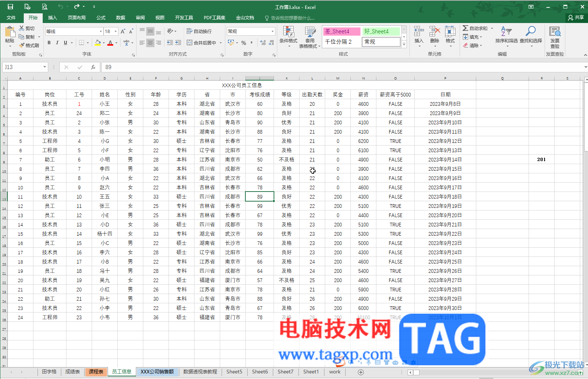Toggle middle vertical alignment
588x379 pixels.
tap(150, 32)
